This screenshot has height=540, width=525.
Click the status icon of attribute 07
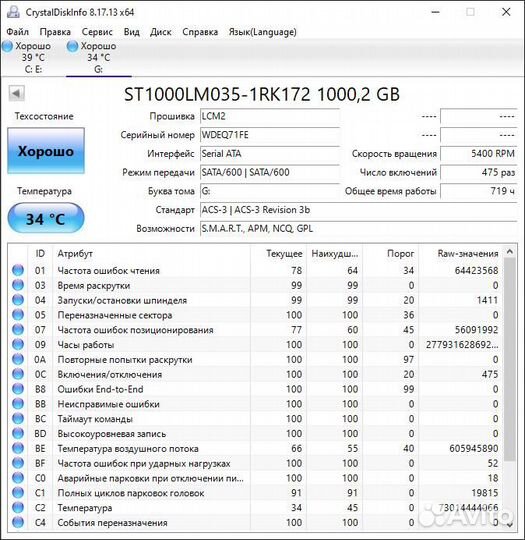click(18, 329)
